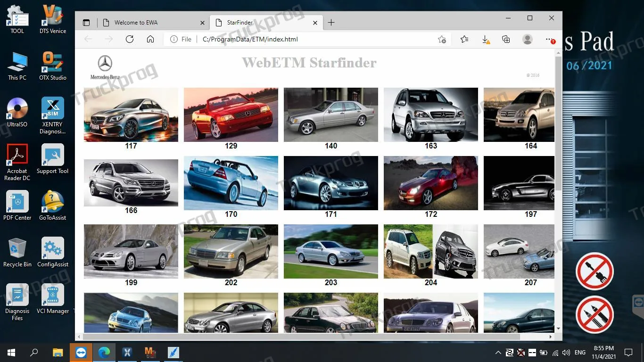Click the browser refresh icon
Viewport: 644px width, 362px height.
point(130,39)
